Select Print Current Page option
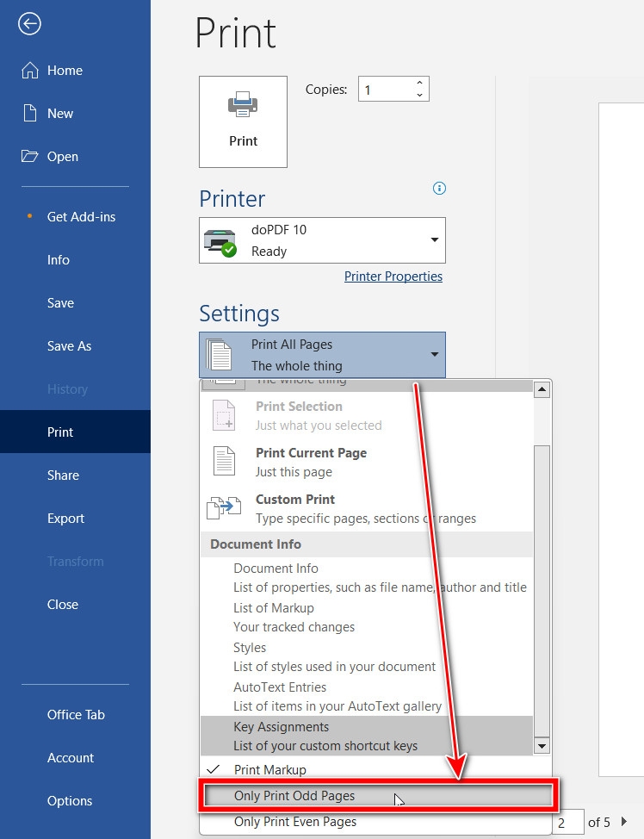This screenshot has height=839, width=644. pos(367,462)
